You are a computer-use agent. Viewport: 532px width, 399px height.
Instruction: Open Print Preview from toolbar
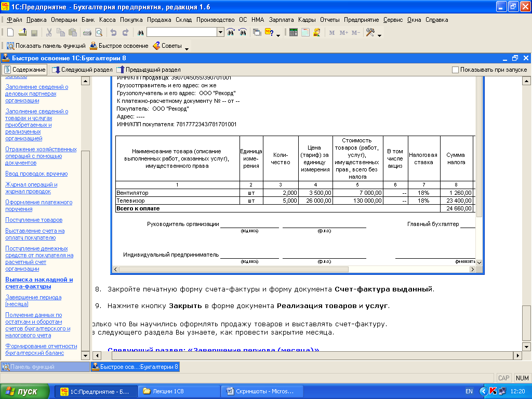(x=98, y=32)
